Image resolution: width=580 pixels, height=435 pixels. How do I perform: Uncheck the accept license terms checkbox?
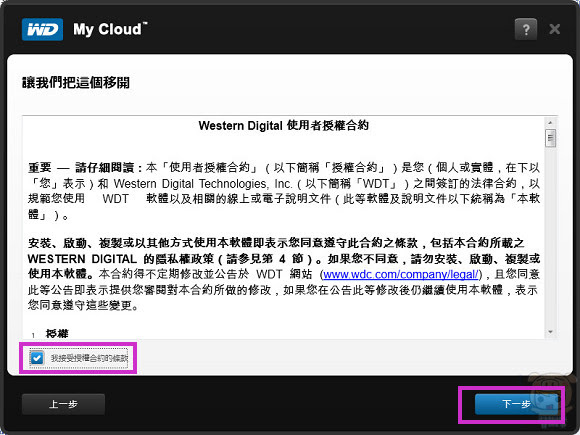tap(37, 358)
